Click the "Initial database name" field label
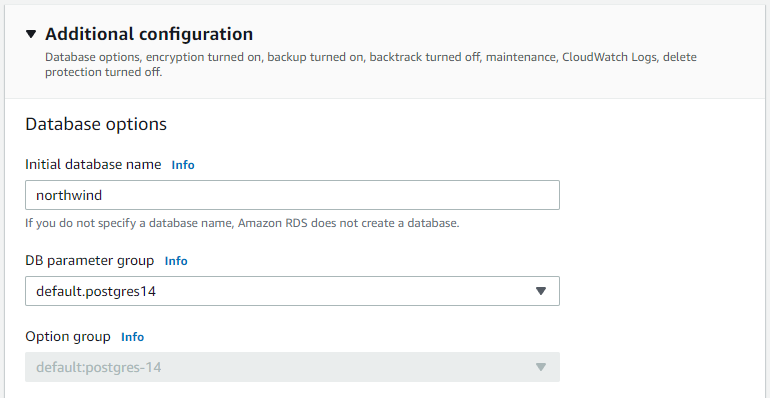Viewport: 770px width, 398px height. point(93,165)
